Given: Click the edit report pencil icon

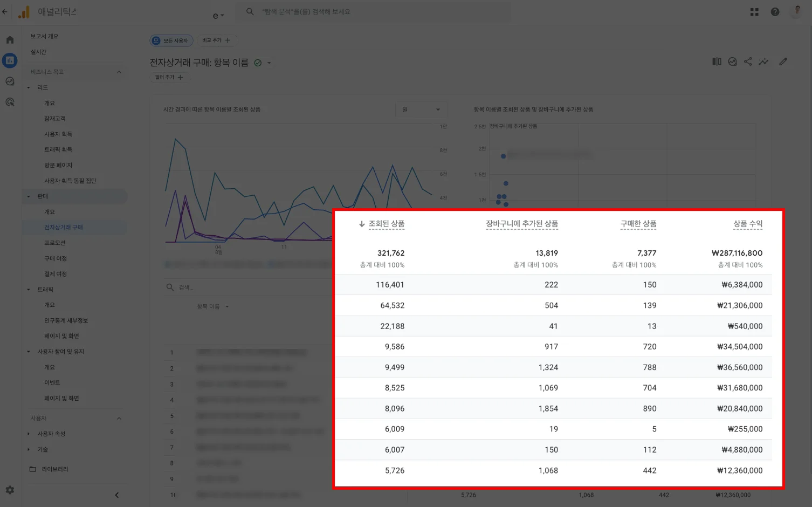Looking at the screenshot, I should [x=783, y=61].
